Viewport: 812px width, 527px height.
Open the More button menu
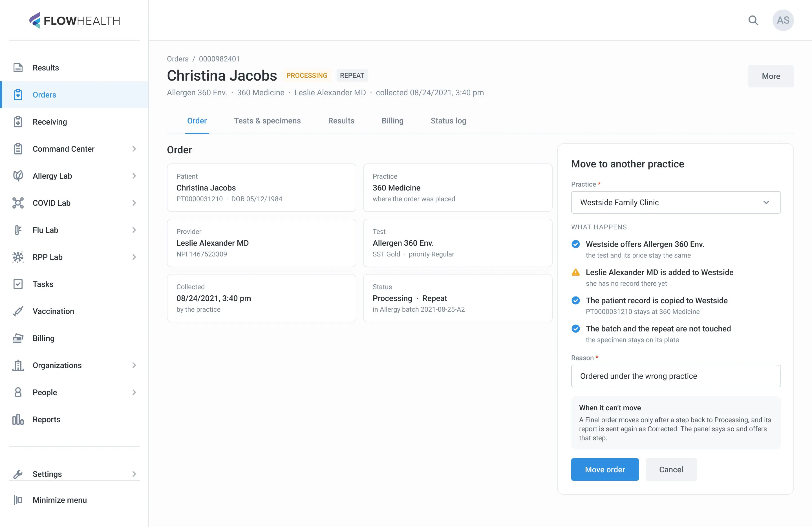pyautogui.click(x=771, y=76)
